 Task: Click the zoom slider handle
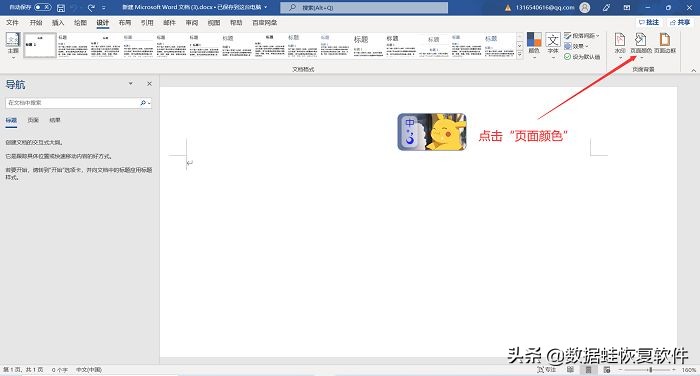651,370
